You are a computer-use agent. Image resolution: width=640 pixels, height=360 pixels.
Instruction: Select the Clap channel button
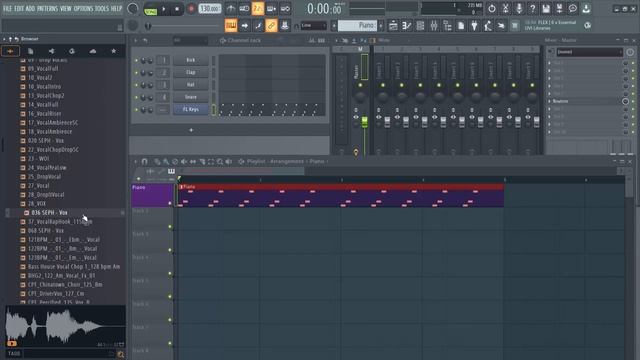click(x=191, y=73)
